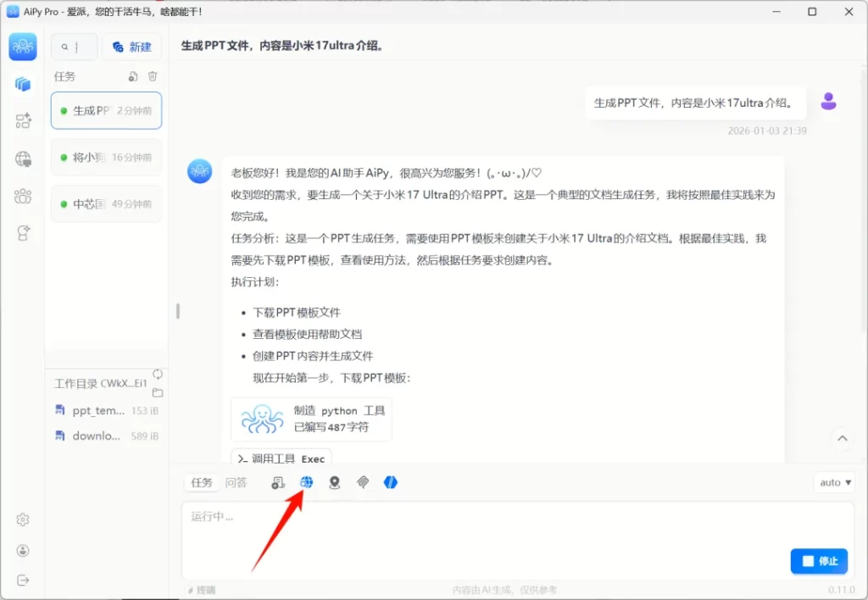The image size is (868, 600).
Task: Click the trash icon beside 任务 header
Action: click(153, 76)
